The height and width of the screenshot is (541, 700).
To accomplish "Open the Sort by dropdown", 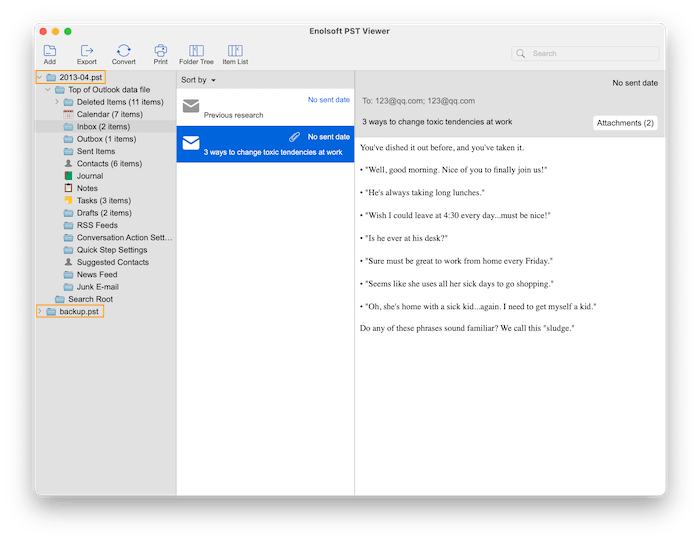I will coord(198,80).
